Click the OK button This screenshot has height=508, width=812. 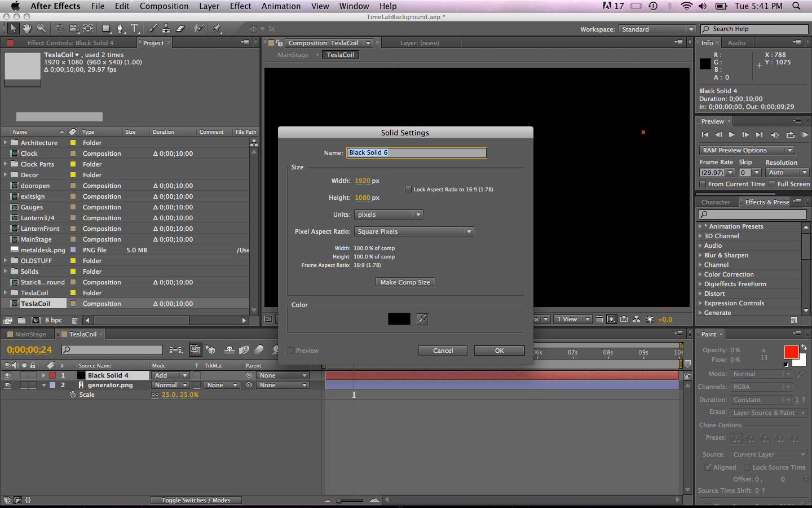tap(500, 351)
